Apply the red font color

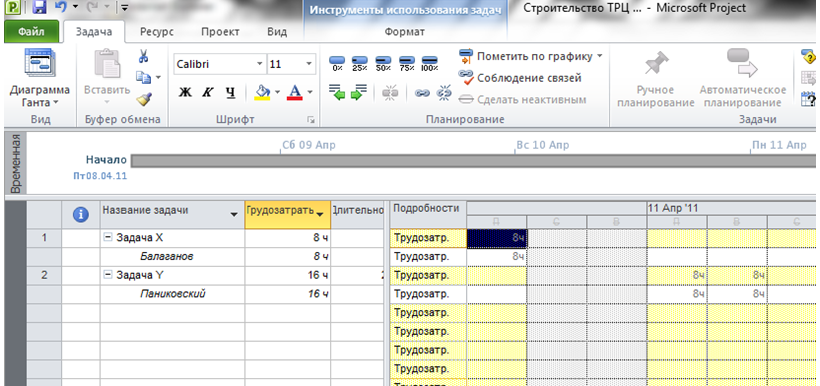tap(295, 93)
